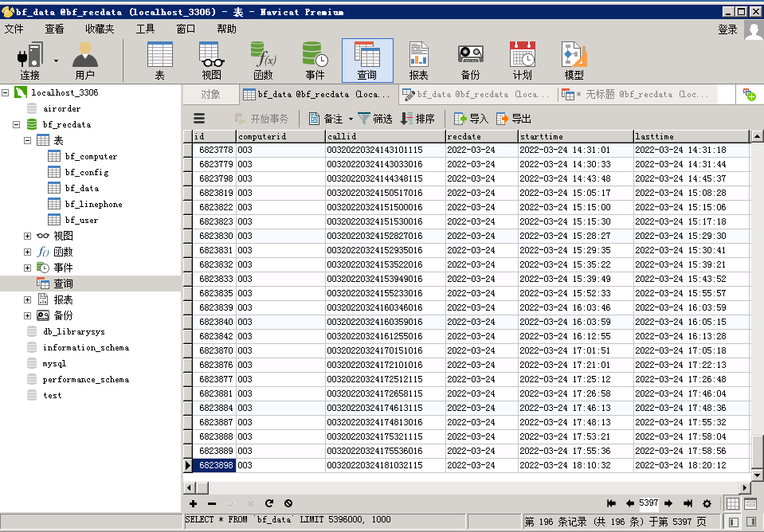Click the 导出 export button
764x532 pixels.
(514, 119)
